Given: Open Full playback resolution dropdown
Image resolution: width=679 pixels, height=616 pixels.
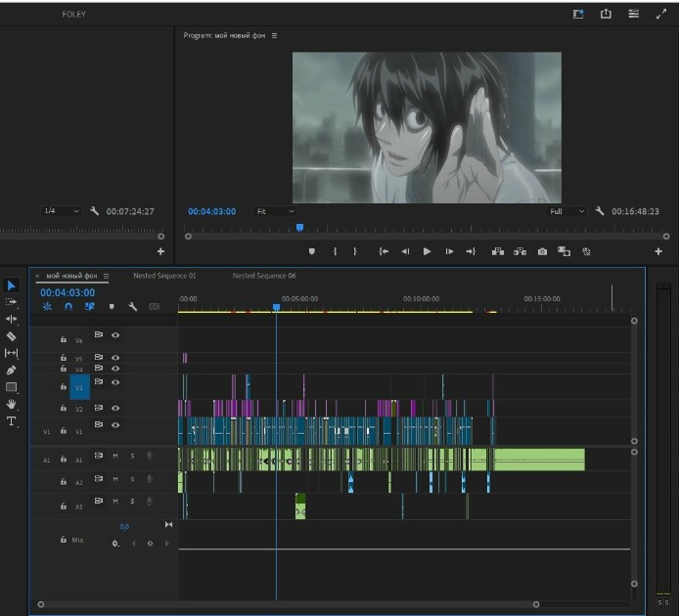Looking at the screenshot, I should click(566, 211).
